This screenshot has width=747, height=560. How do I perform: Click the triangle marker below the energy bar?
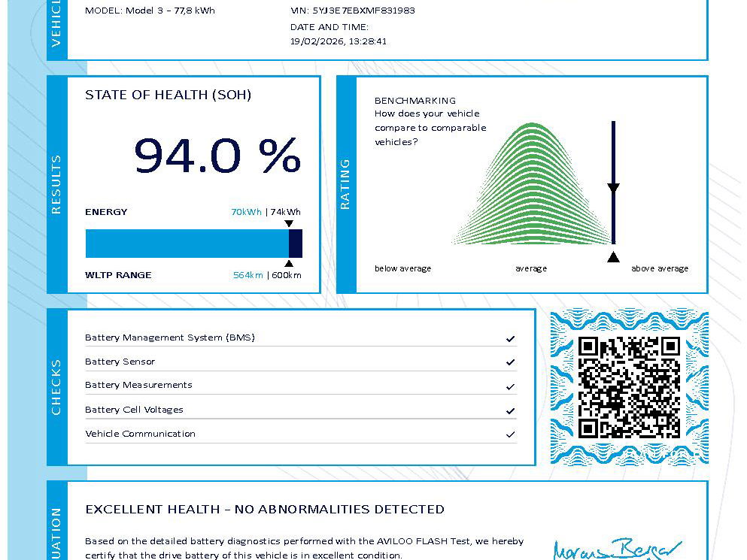tap(289, 263)
